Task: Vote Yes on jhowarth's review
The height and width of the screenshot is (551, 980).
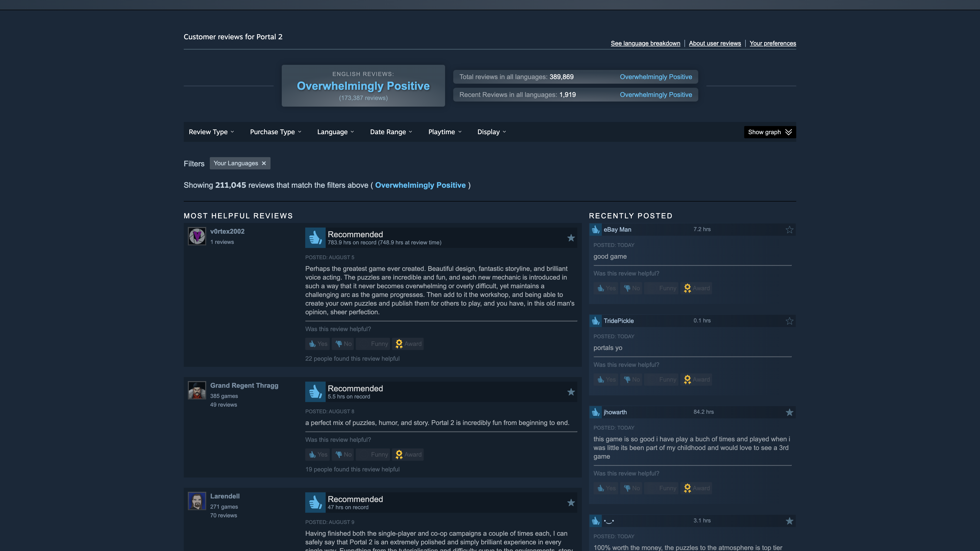Action: 606,488
